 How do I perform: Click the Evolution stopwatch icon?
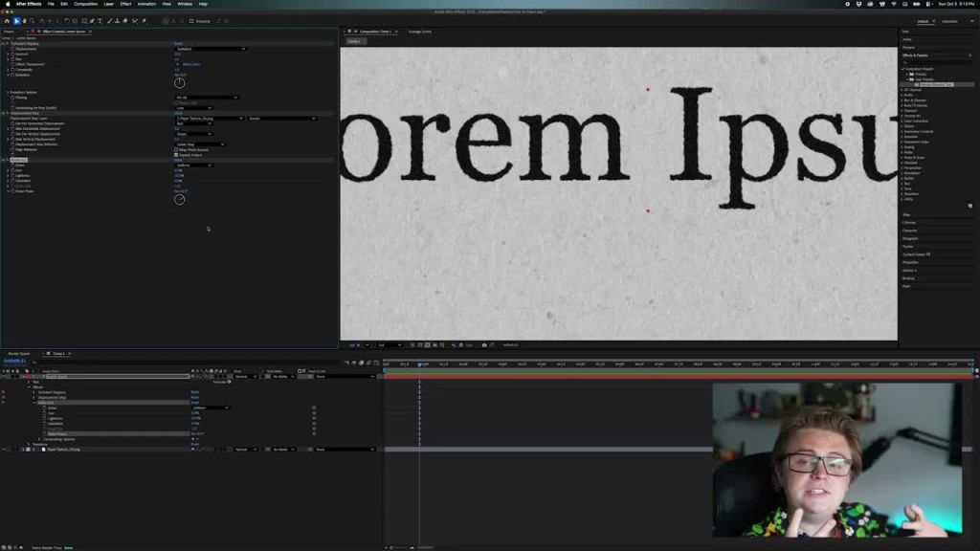tap(12, 75)
